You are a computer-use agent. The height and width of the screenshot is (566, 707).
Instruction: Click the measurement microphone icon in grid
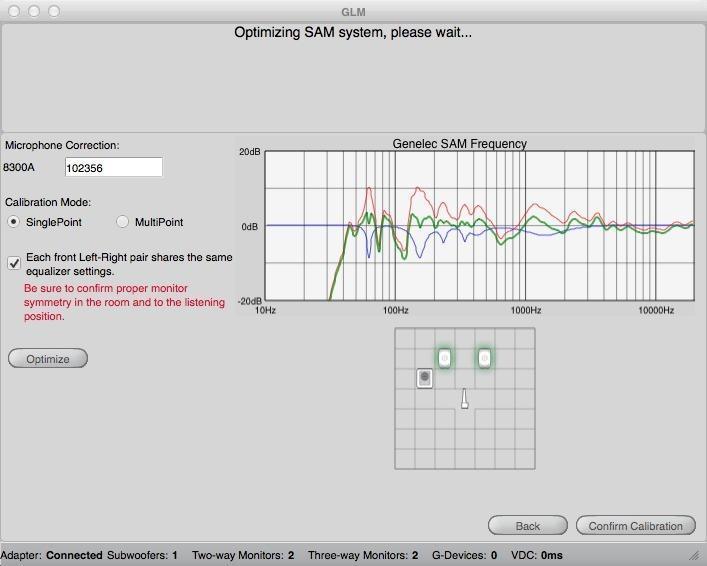click(465, 399)
